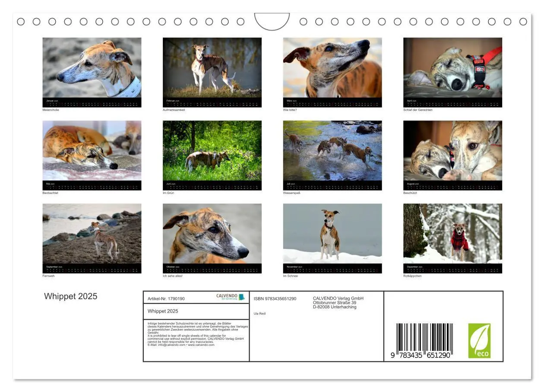Click the green eco leaf logo
Viewport: 544px width, 392px height.
click(x=480, y=341)
